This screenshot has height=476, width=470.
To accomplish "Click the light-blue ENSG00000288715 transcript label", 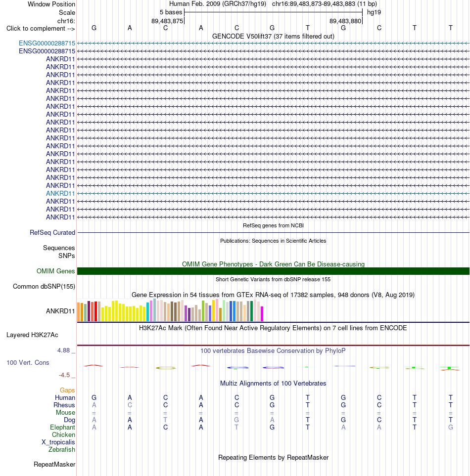I will pos(47,43).
